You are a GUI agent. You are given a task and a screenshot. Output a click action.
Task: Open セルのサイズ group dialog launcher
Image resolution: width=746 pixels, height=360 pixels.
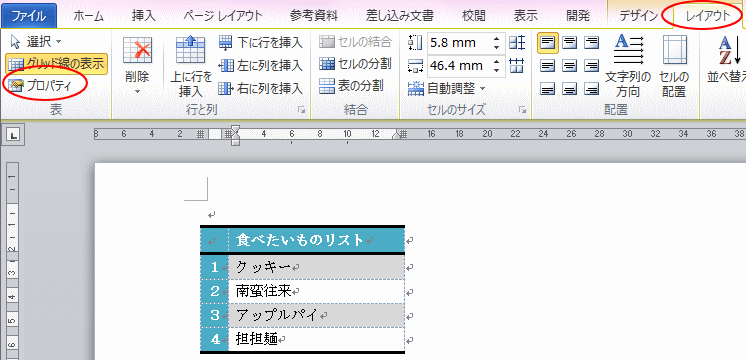coord(523,110)
